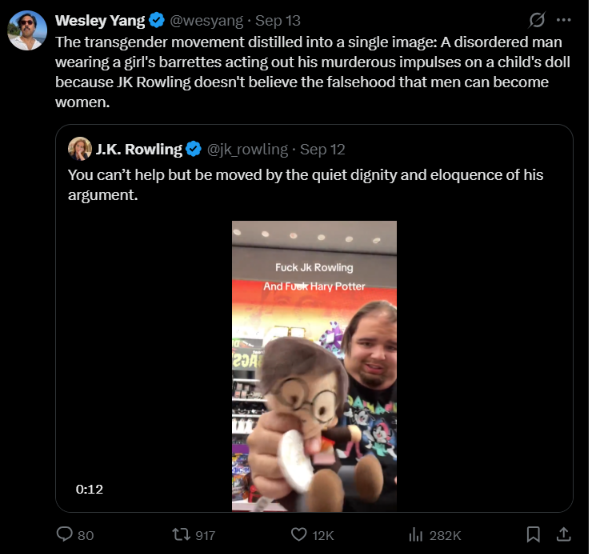
Task: Click Wesley Yang's blue verified badge
Action: [x=157, y=20]
